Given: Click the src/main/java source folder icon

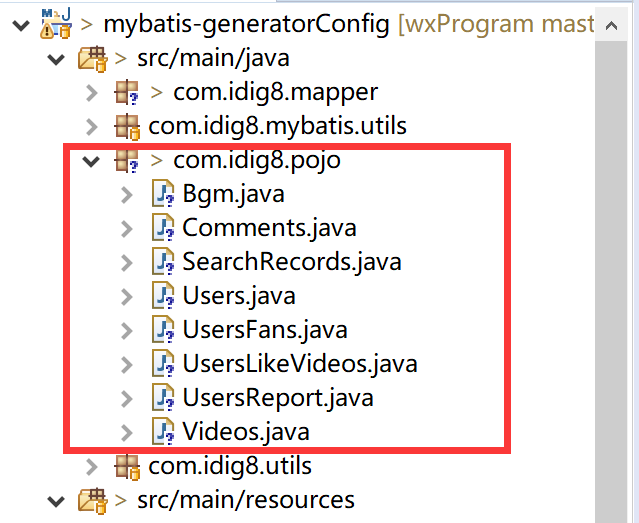Looking at the screenshot, I should (x=91, y=58).
